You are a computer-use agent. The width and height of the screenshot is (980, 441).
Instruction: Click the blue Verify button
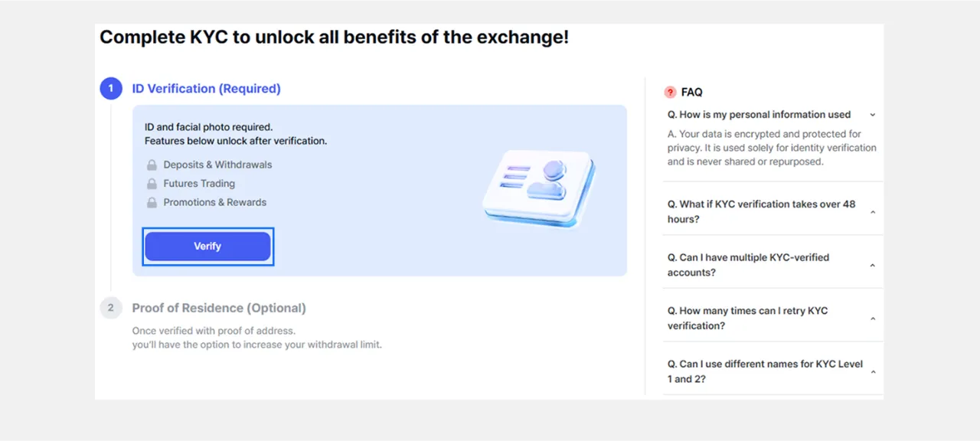pyautogui.click(x=207, y=247)
